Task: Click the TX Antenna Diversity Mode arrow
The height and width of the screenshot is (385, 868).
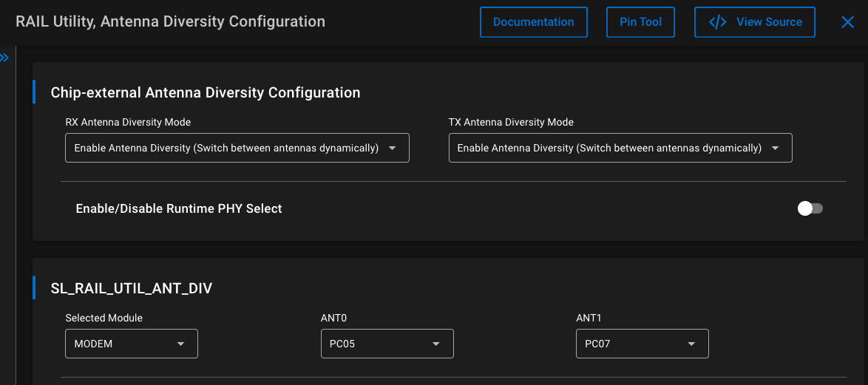Action: (x=776, y=148)
